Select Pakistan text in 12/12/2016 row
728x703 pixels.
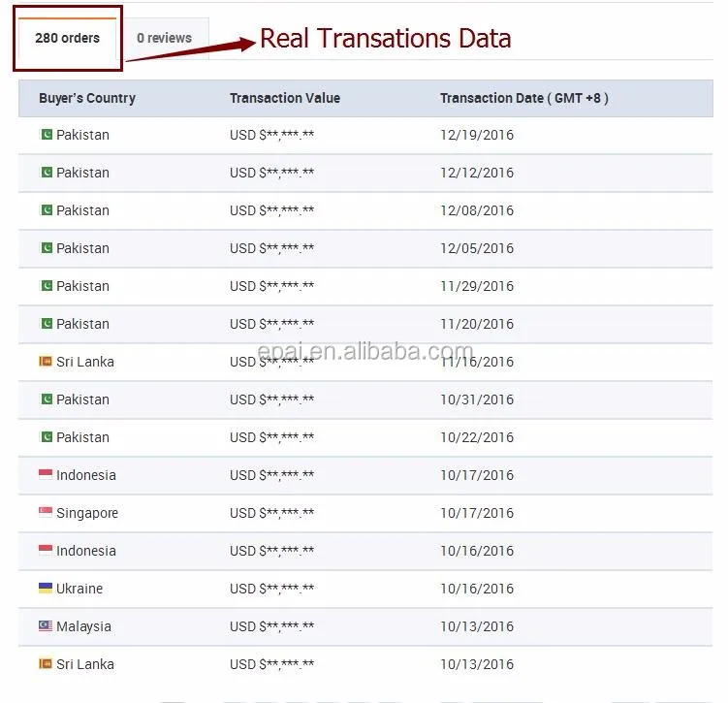coord(82,173)
